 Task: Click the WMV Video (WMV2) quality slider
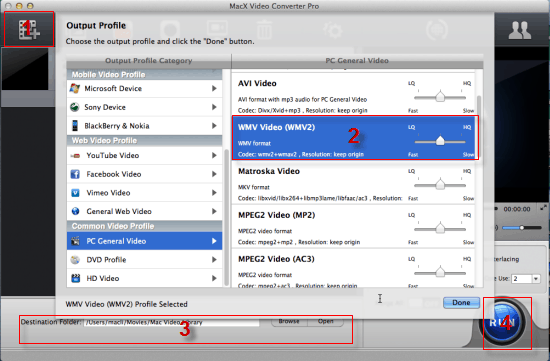tap(440, 141)
